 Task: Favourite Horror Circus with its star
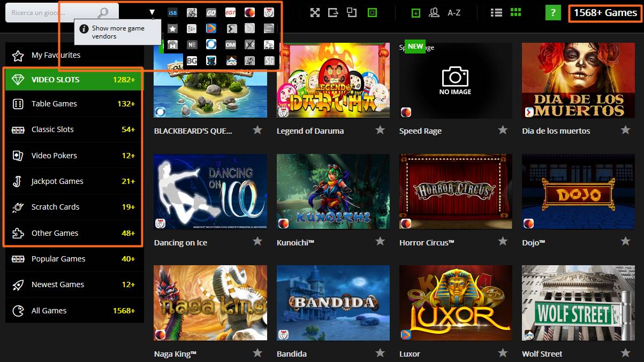(503, 242)
